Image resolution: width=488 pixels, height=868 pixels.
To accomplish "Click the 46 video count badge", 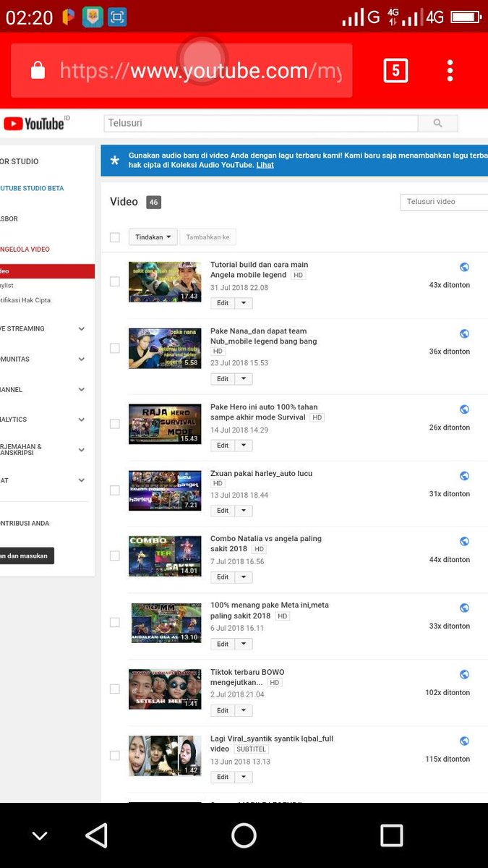I will tap(153, 203).
